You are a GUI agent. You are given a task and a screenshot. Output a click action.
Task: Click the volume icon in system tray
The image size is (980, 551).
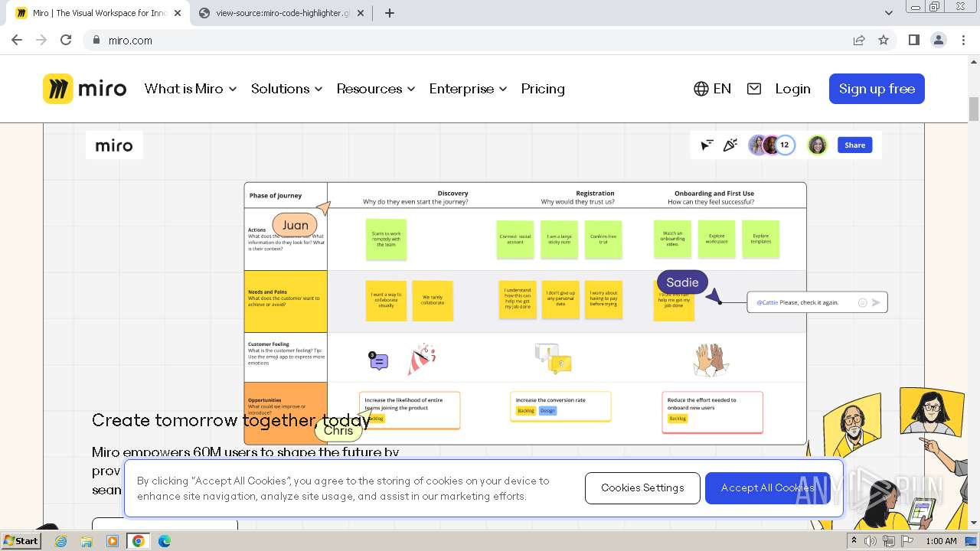871,541
